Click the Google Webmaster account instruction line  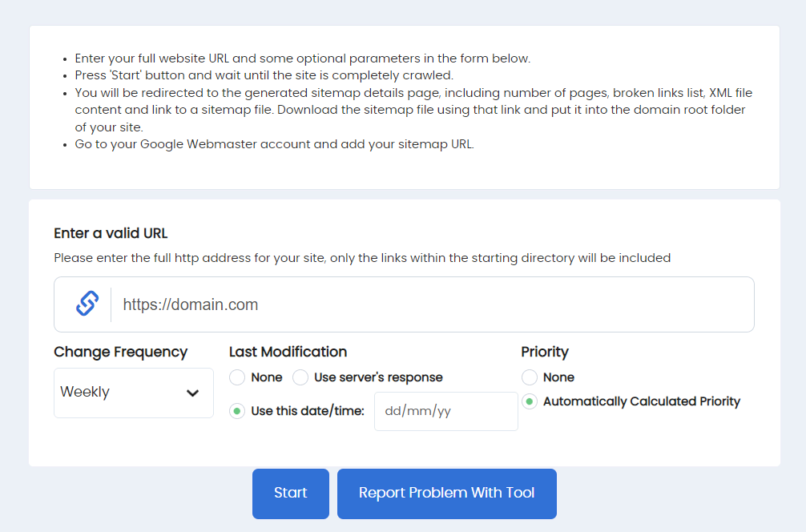click(274, 145)
